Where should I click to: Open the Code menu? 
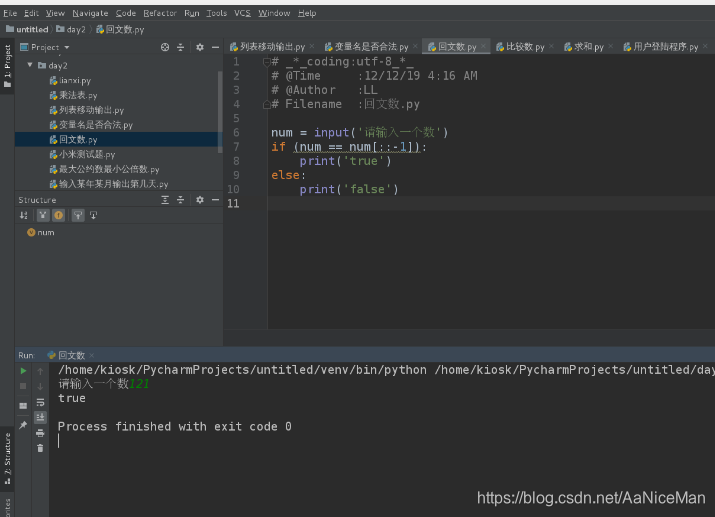pyautogui.click(x=126, y=13)
